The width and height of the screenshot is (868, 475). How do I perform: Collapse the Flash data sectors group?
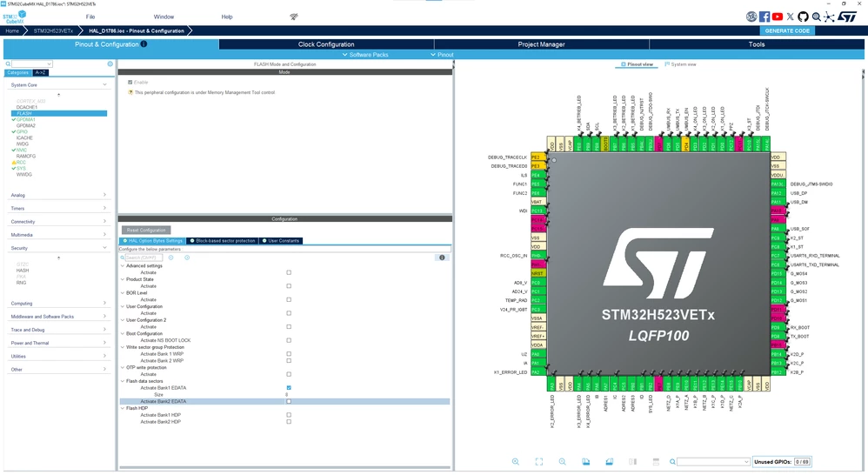123,381
